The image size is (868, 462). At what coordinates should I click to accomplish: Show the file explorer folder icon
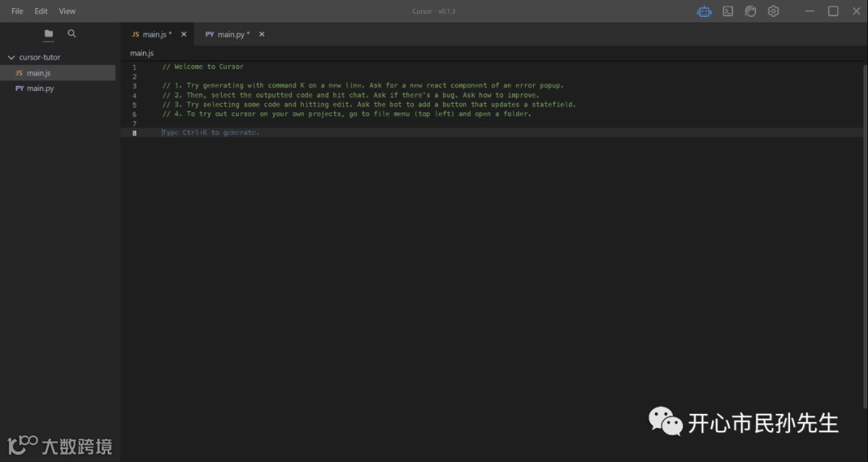coord(49,34)
